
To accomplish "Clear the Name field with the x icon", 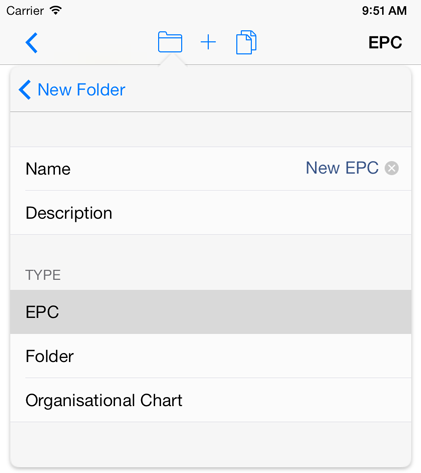I will click(392, 168).
